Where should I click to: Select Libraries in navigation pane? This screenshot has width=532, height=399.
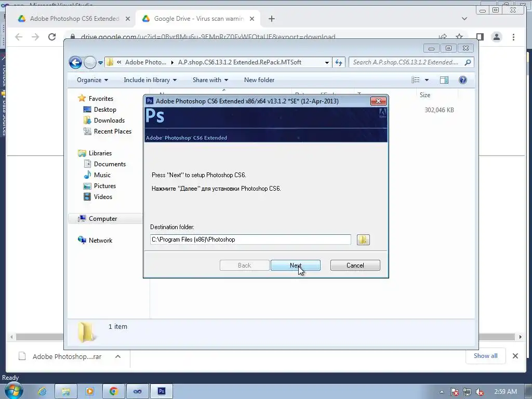(100, 153)
